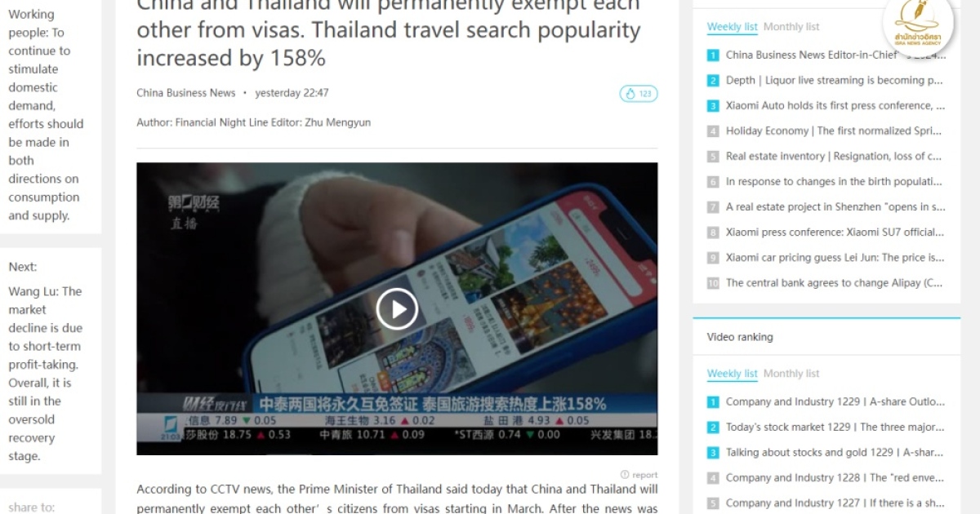Click rank 1 badge in Video ranking
The height and width of the screenshot is (514, 980).
(713, 402)
